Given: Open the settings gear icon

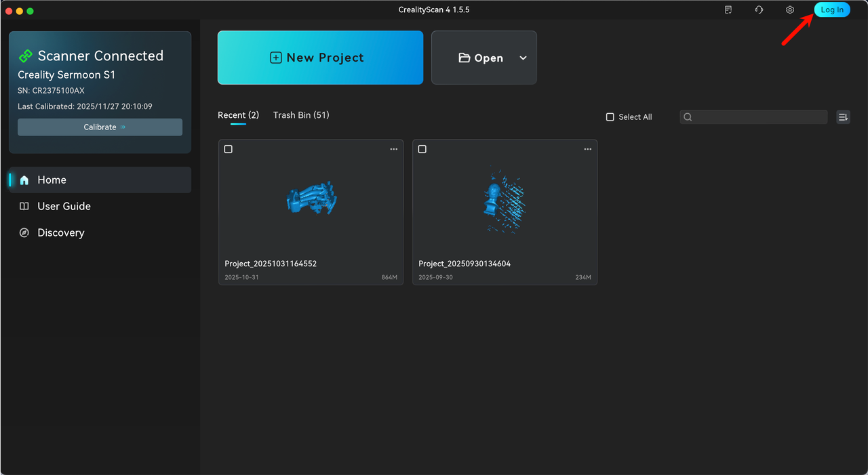Looking at the screenshot, I should pos(790,10).
